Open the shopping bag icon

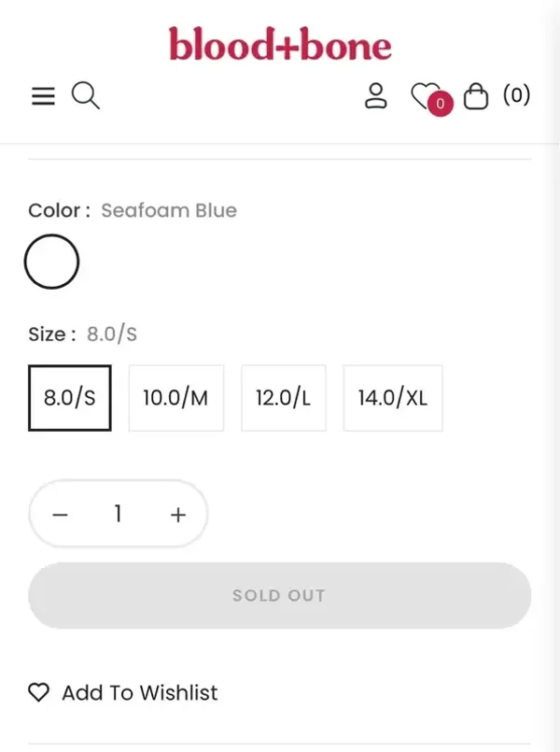[x=476, y=96]
